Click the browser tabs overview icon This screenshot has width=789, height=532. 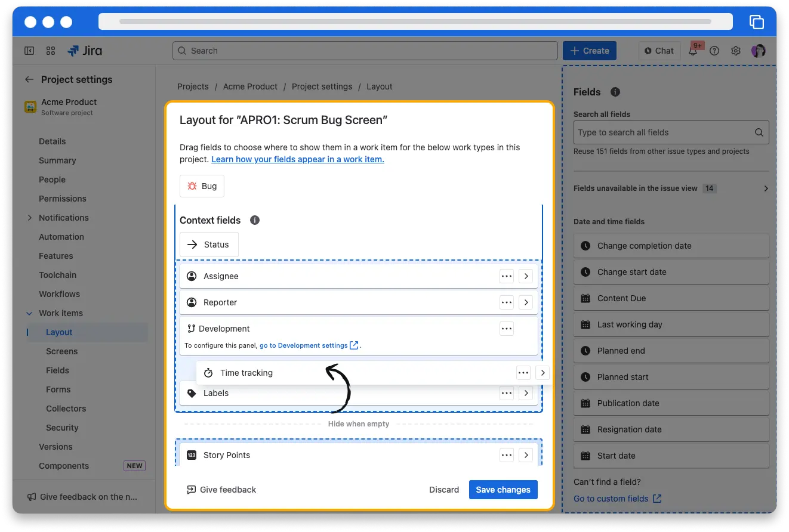click(x=756, y=22)
